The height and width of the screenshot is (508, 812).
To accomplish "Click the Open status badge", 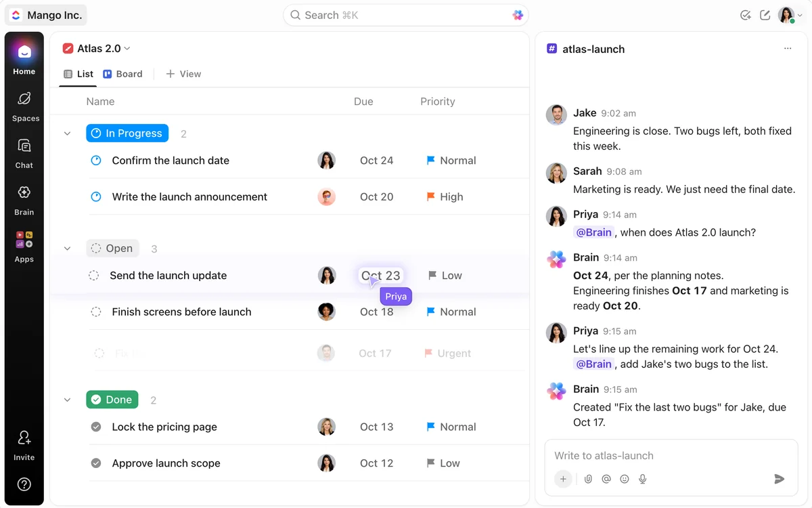I will tap(113, 249).
